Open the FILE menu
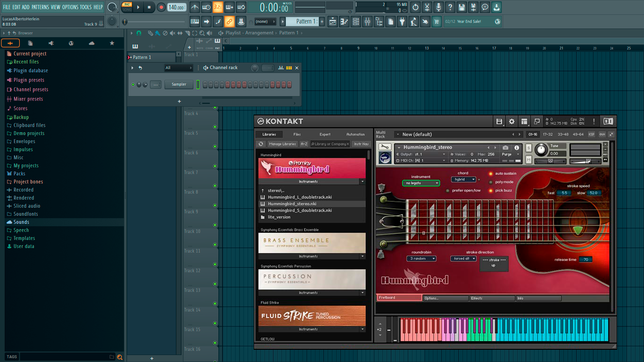The width and height of the screenshot is (644, 362). pyautogui.click(x=7, y=7)
